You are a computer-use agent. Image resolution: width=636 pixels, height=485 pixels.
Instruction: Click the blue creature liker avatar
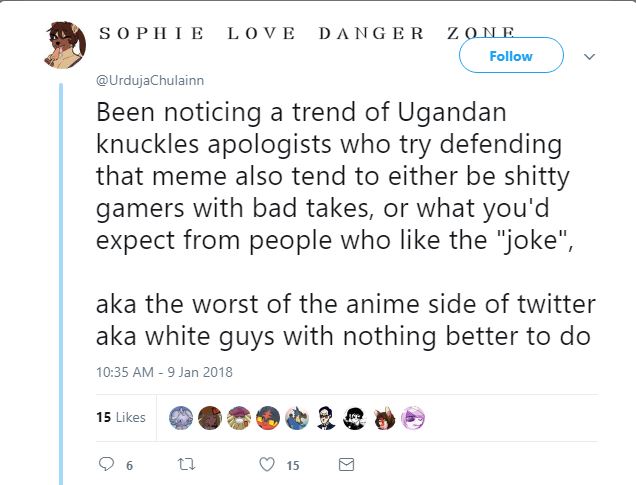pos(297,418)
